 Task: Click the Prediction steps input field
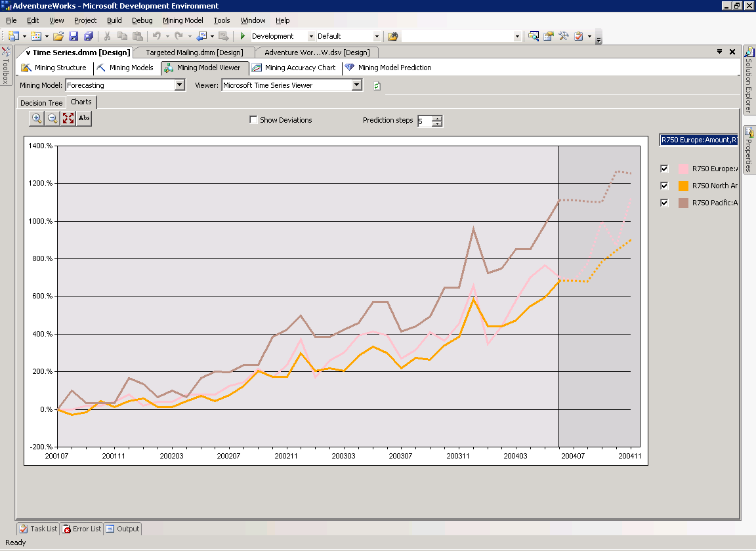pos(425,121)
